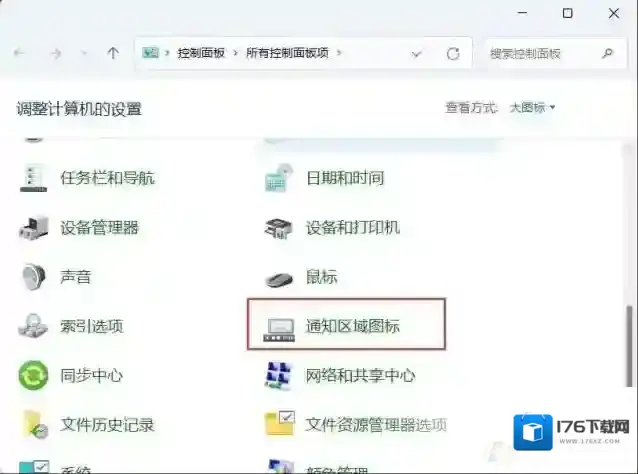Open the 文件历史记录 folder icon
Viewport: 638px width, 474px height.
(35, 424)
